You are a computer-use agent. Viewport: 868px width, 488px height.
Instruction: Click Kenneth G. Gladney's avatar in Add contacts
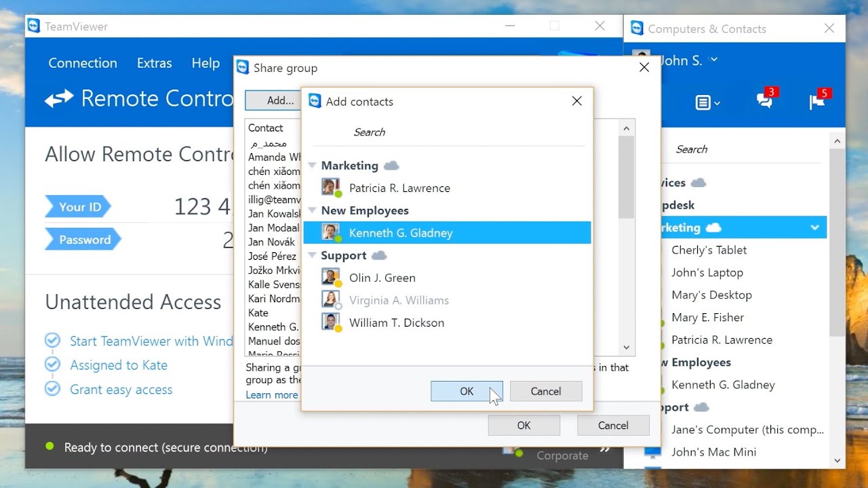coord(331,232)
